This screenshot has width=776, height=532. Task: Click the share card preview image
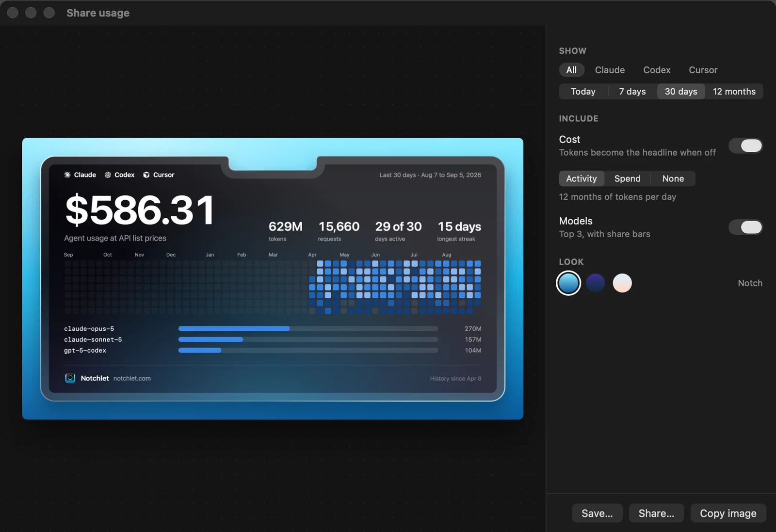pyautogui.click(x=273, y=278)
